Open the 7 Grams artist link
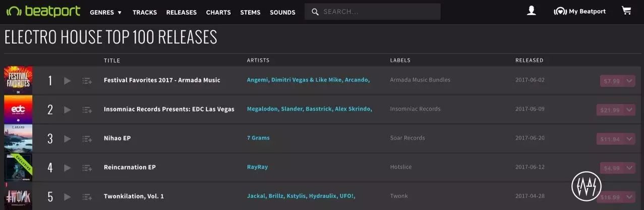Screen dimensions: 644x210 [x=258, y=138]
